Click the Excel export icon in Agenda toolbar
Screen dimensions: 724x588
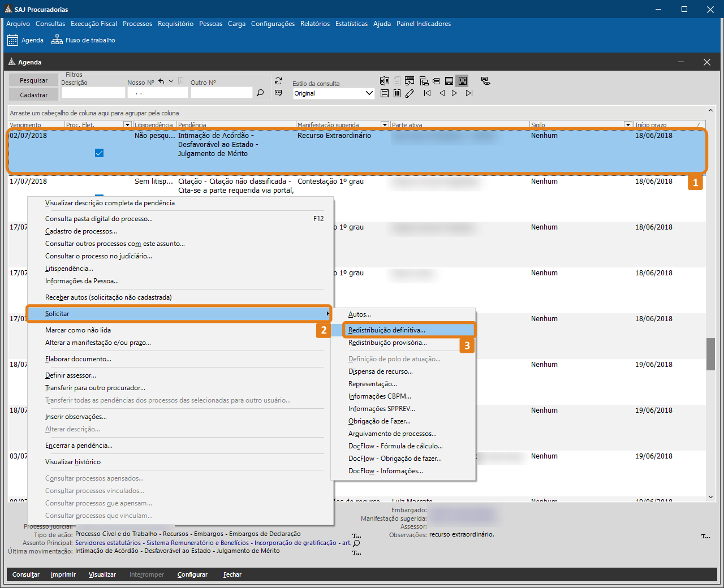point(385,81)
